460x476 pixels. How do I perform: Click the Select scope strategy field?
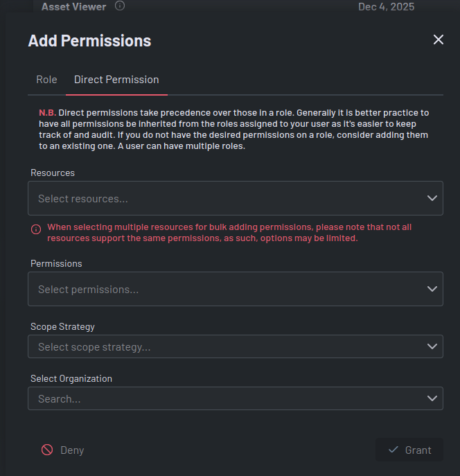click(222, 346)
